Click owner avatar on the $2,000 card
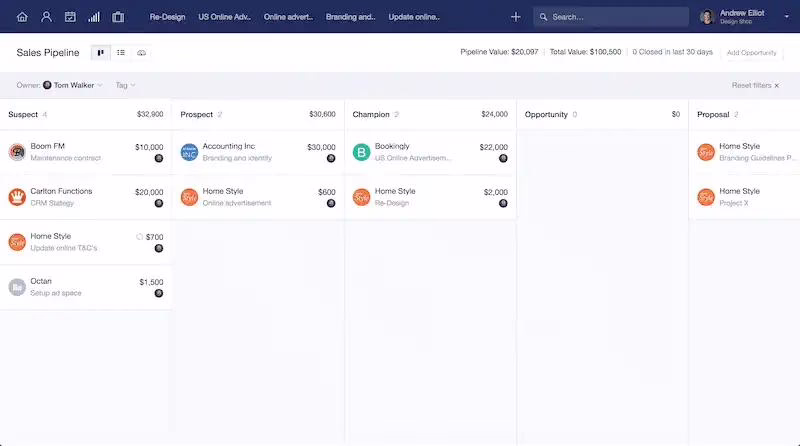The height and width of the screenshot is (446, 800). click(x=503, y=203)
